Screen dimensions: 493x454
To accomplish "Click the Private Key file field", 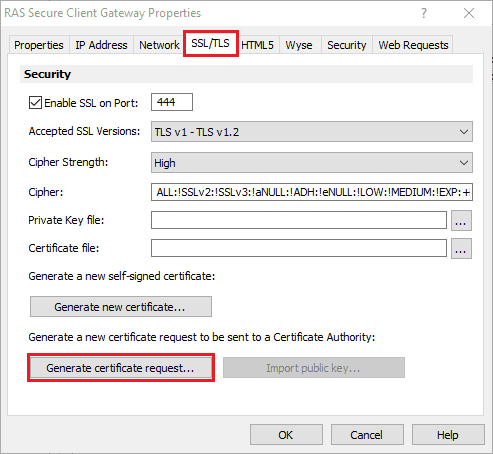I will pos(299,220).
